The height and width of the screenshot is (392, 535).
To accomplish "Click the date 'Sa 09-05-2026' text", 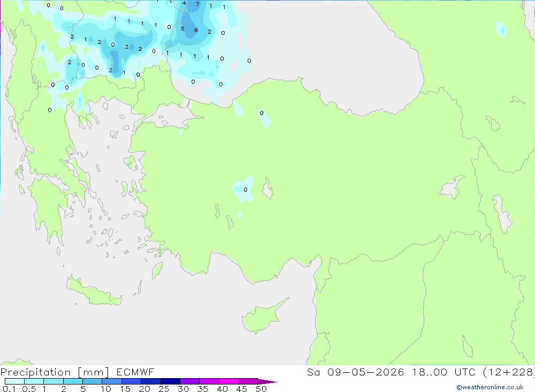I will 355,372.
